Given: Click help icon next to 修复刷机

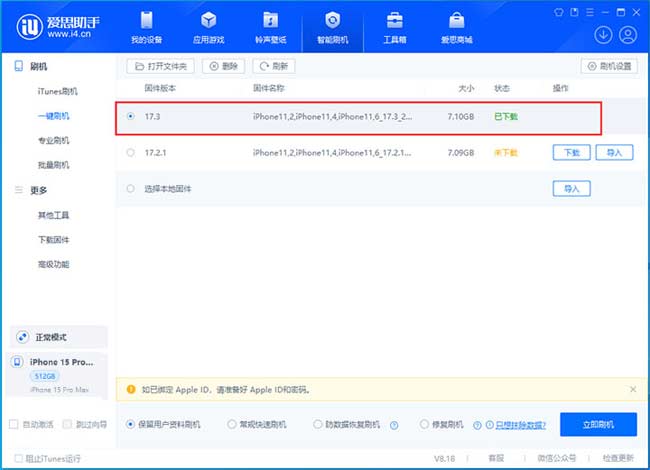Looking at the screenshot, I should 477,425.
